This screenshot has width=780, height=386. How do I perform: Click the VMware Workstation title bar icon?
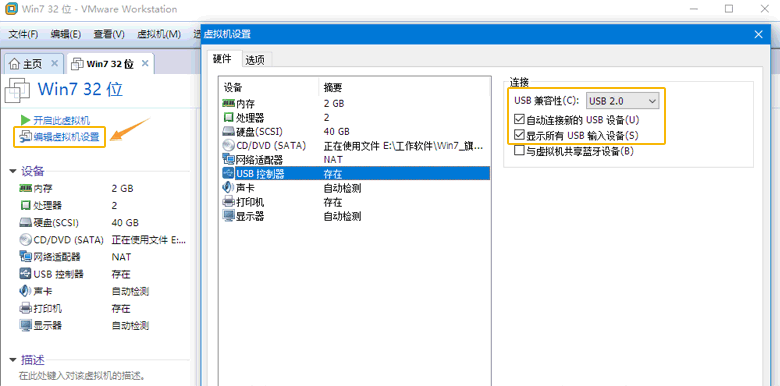[10, 9]
